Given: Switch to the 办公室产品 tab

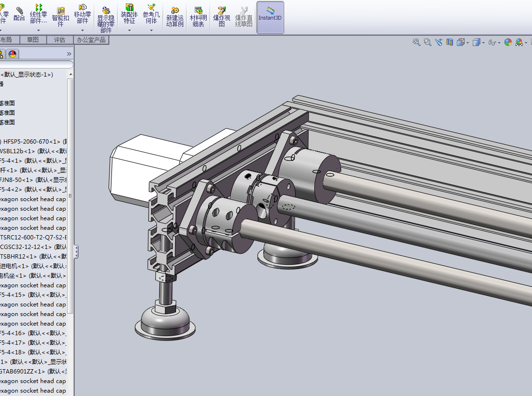Looking at the screenshot, I should [x=91, y=40].
